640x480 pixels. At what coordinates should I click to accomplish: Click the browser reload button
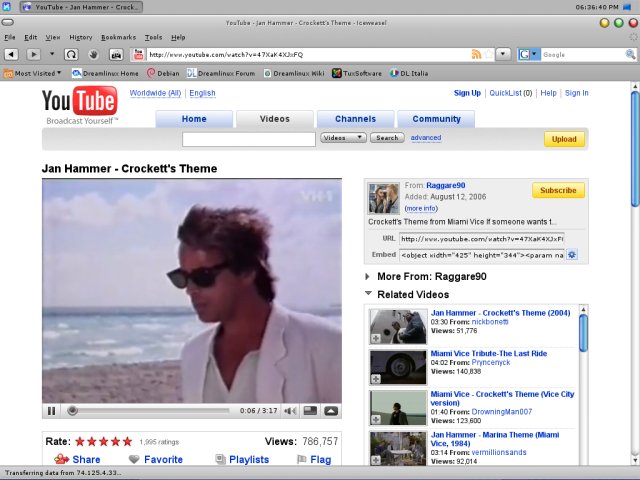pyautogui.click(x=72, y=54)
